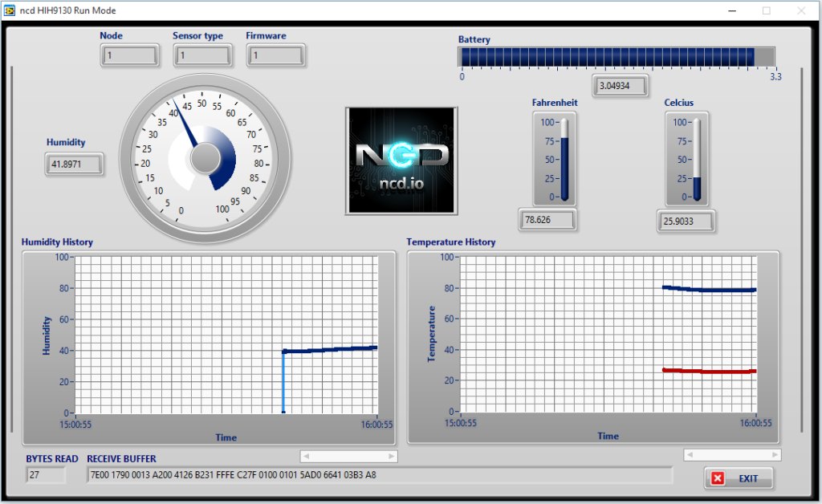Image resolution: width=822 pixels, height=504 pixels.
Task: Click the battery voltage 3.04934 field
Action: (621, 85)
